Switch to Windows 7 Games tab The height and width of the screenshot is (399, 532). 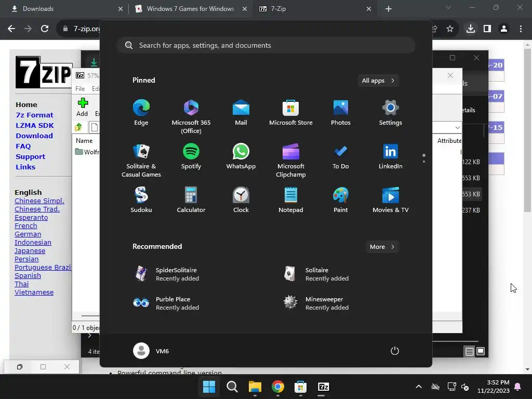[x=191, y=9]
